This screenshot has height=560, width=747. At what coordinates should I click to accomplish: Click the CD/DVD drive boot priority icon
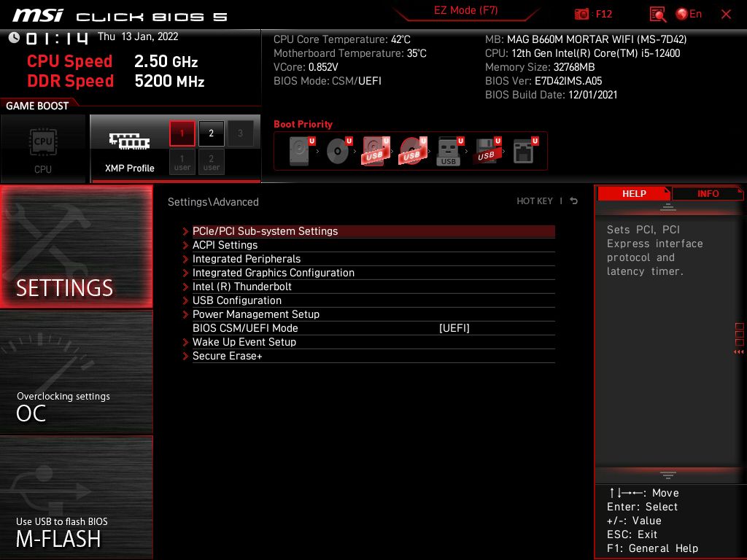tap(339, 150)
